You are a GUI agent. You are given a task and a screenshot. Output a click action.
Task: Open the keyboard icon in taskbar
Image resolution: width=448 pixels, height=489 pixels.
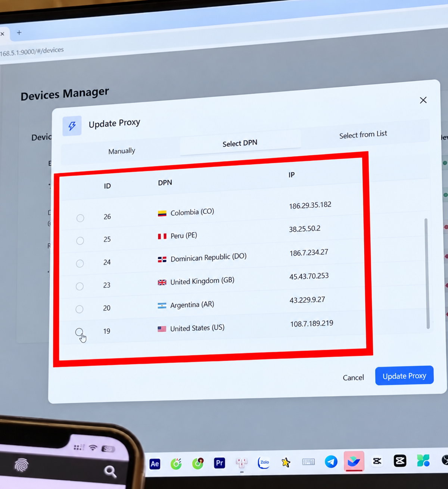[308, 462]
